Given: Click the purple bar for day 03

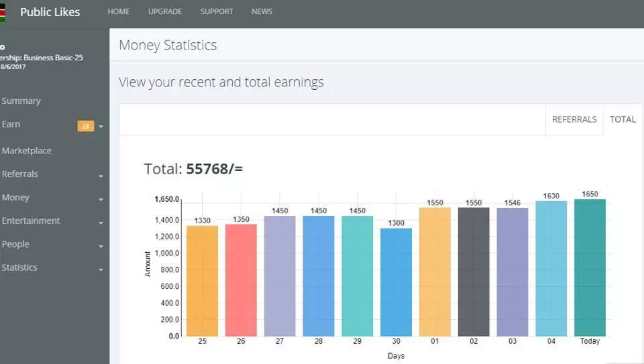Looking at the screenshot, I should tap(513, 272).
